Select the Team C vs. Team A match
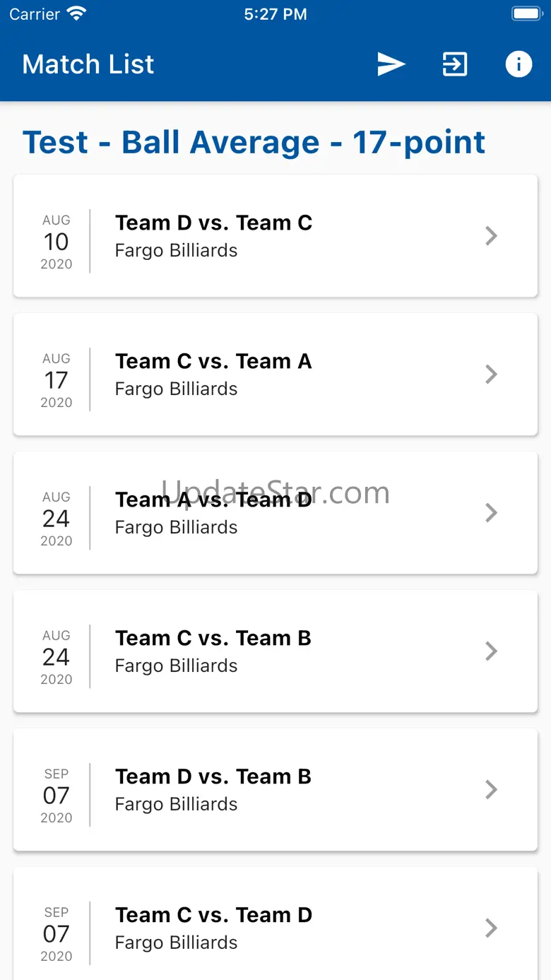This screenshot has height=980, width=551. [213, 362]
